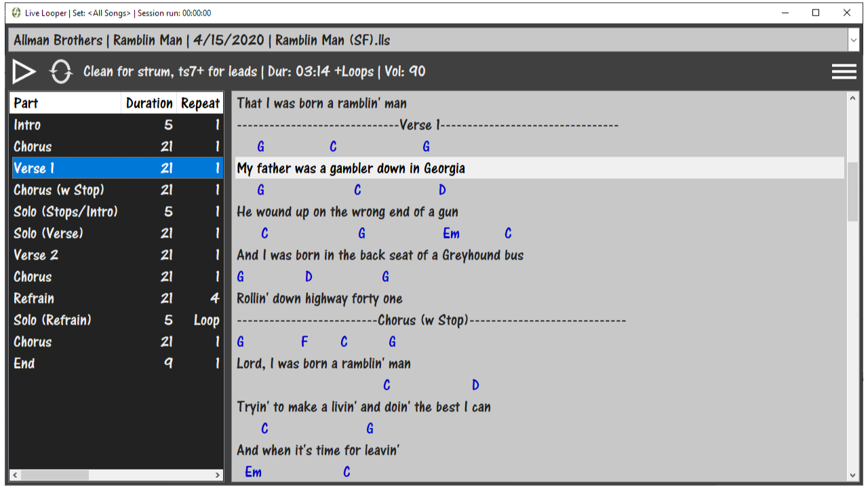Select the Solo (Refrain) part
The height and width of the screenshot is (488, 868).
pos(117,320)
